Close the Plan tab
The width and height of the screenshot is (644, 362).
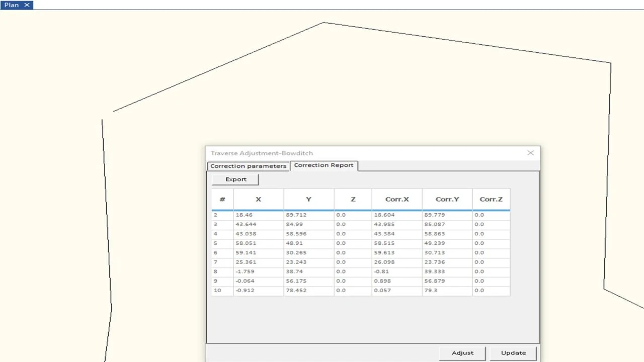point(27,5)
